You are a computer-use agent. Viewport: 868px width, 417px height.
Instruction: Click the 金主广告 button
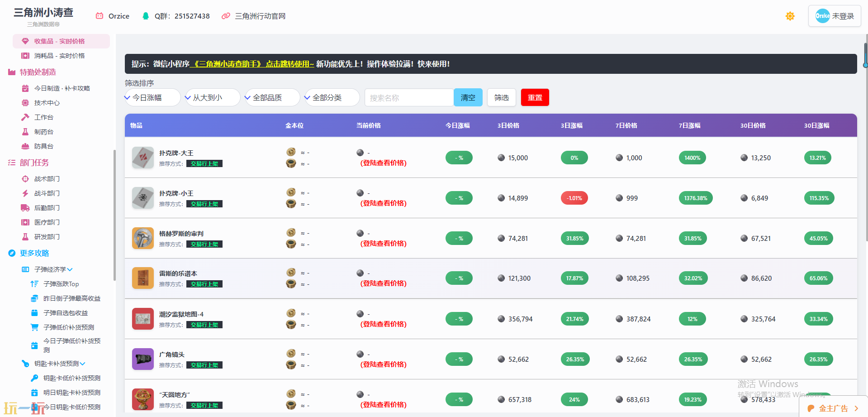(x=833, y=408)
